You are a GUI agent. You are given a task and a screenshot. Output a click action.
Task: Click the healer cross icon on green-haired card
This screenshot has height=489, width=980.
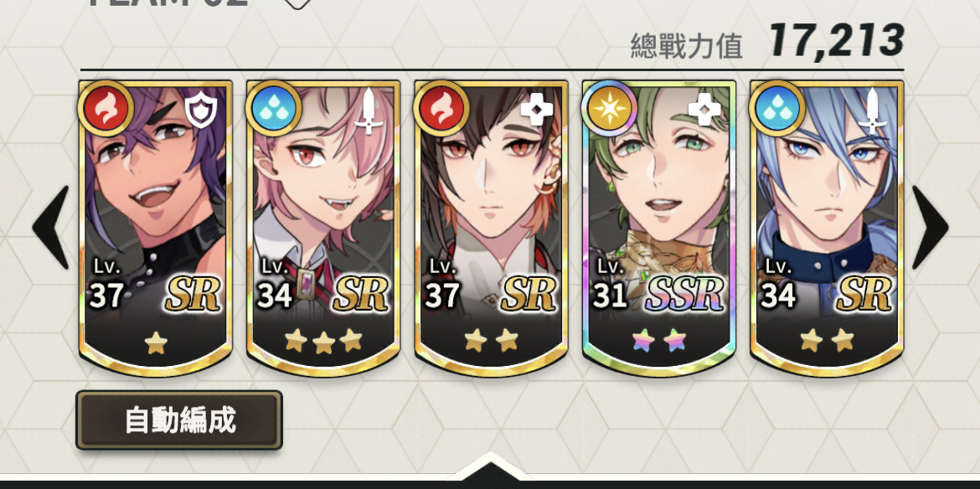704,110
